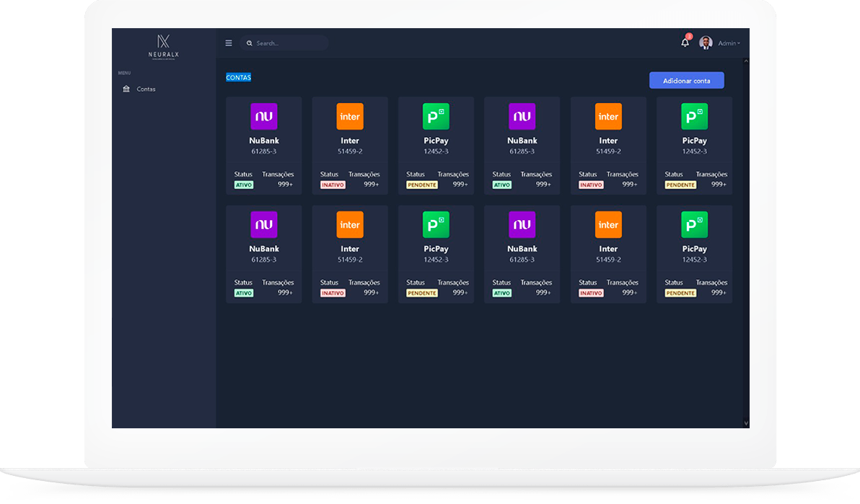The height and width of the screenshot is (504, 860).
Task: Select the bottom row's rightmost PicPay logo
Action: tap(694, 224)
